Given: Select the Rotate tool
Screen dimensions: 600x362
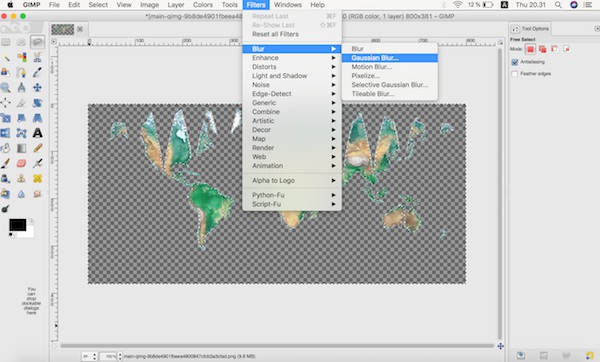Looking at the screenshot, I should point(38,103).
